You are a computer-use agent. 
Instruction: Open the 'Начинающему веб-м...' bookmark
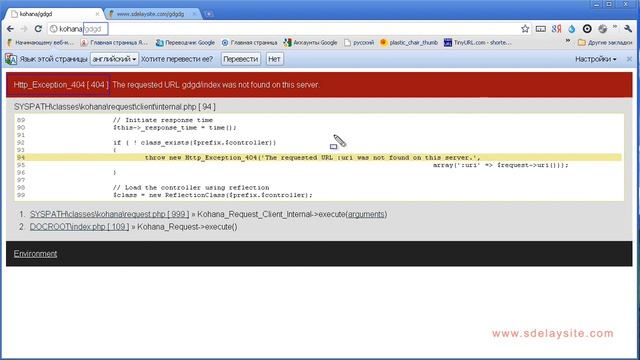coord(40,42)
